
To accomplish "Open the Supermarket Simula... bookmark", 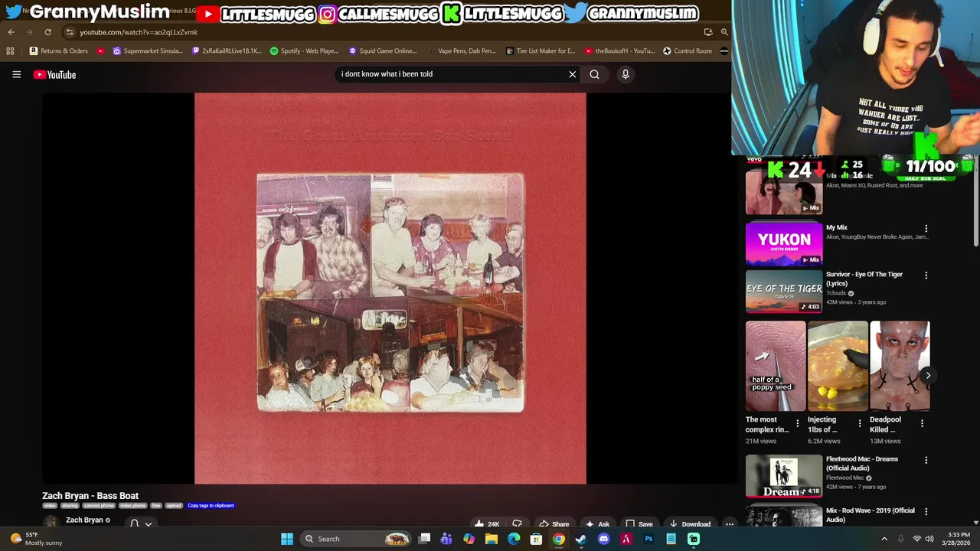I will (148, 51).
